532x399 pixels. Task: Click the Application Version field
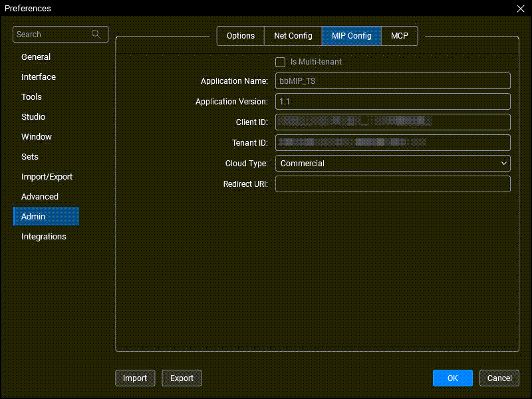click(392, 102)
